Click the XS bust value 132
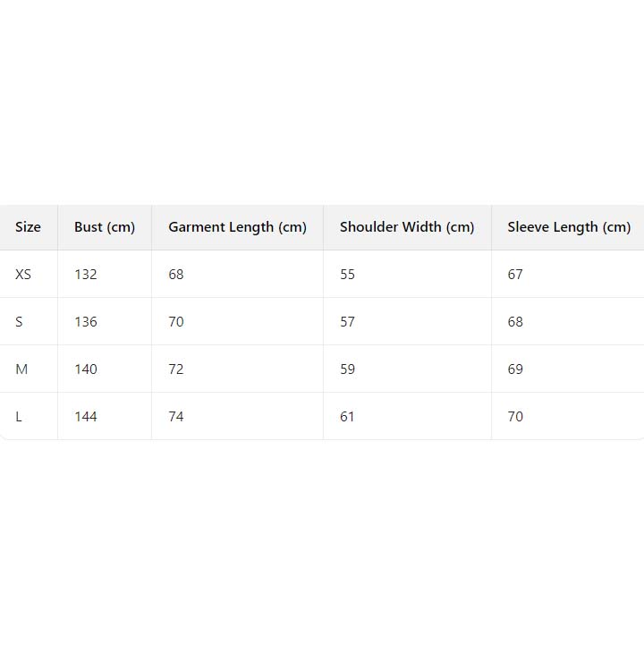 point(86,275)
